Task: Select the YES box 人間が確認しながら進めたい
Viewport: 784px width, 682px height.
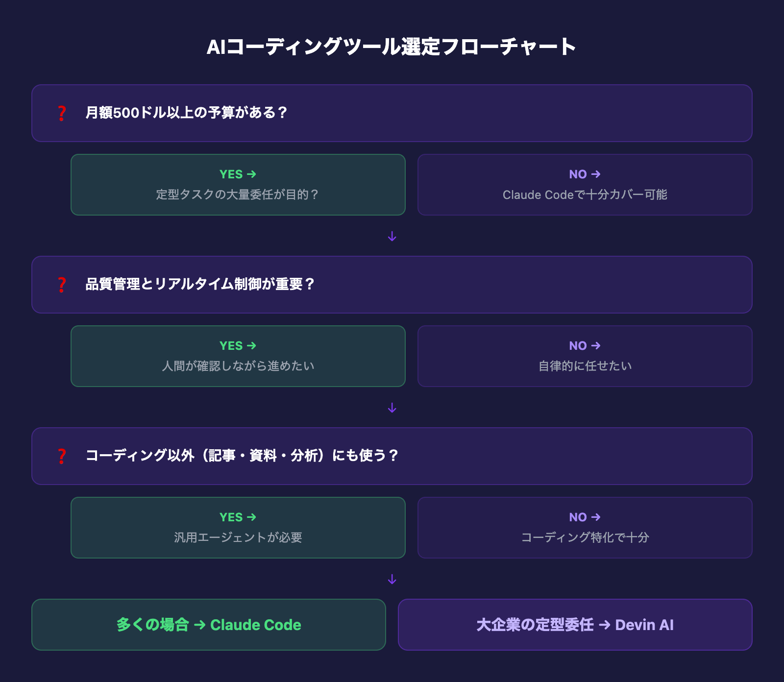Action: coord(238,356)
